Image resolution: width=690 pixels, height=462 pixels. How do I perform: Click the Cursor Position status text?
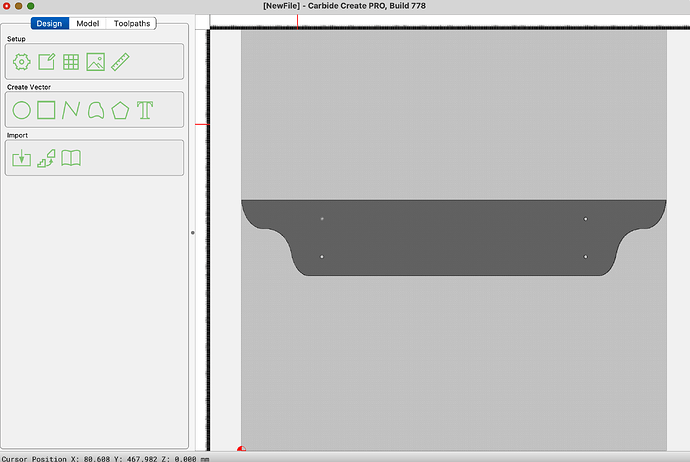click(x=105, y=458)
